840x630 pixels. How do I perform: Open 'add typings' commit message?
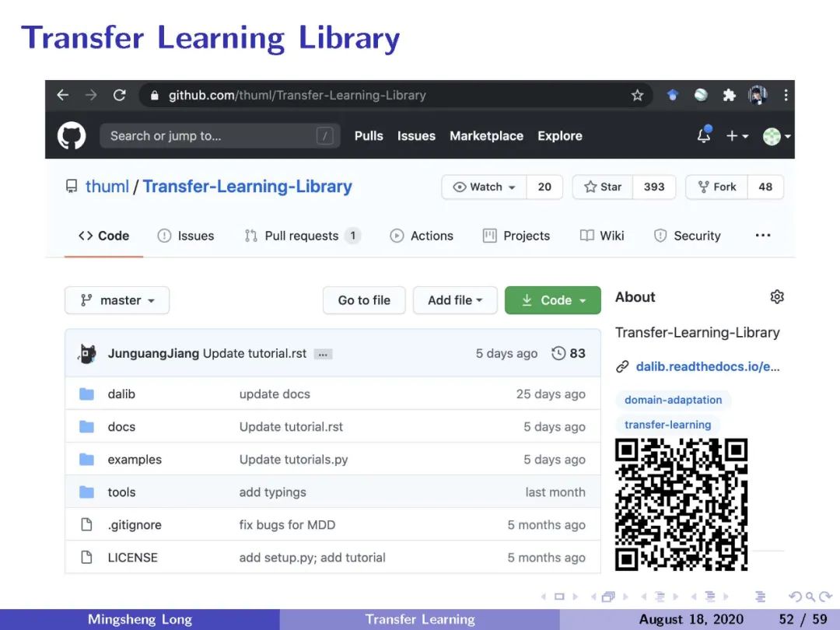(x=272, y=492)
